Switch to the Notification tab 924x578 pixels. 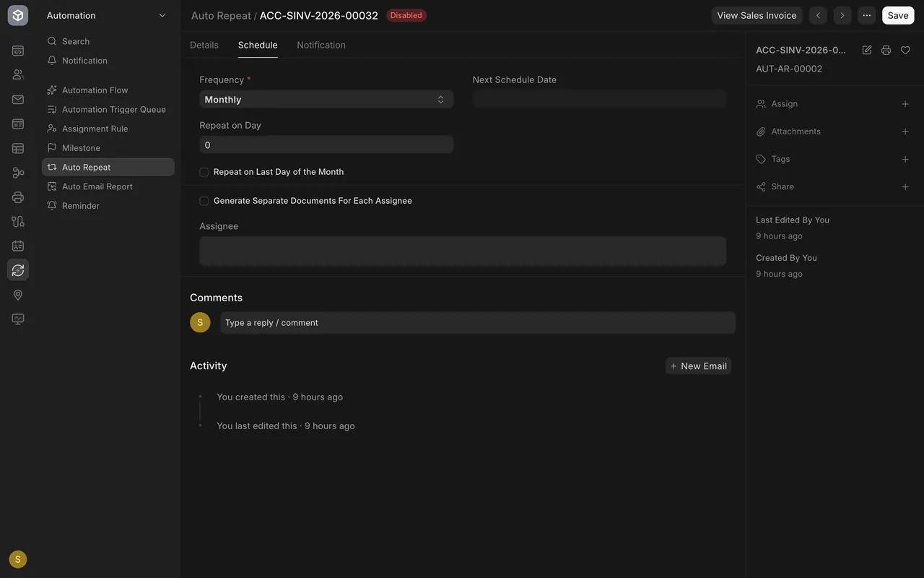[321, 45]
